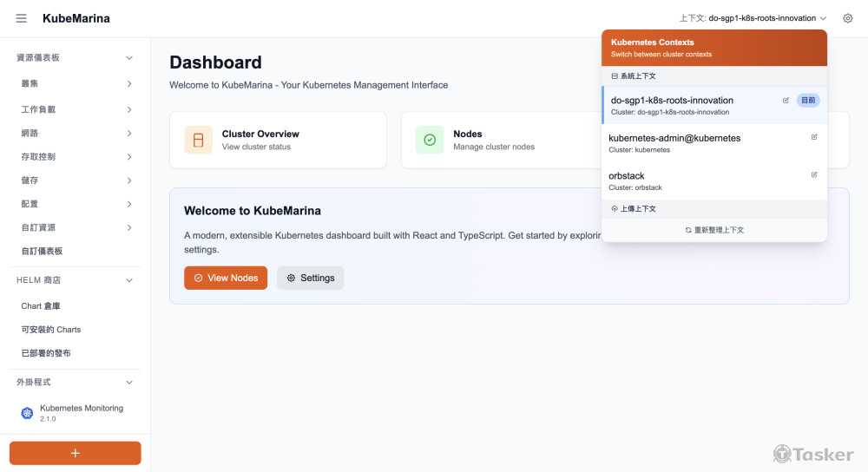Image resolution: width=868 pixels, height=472 pixels.
Task: Switch to the orbstack context
Action: click(714, 180)
